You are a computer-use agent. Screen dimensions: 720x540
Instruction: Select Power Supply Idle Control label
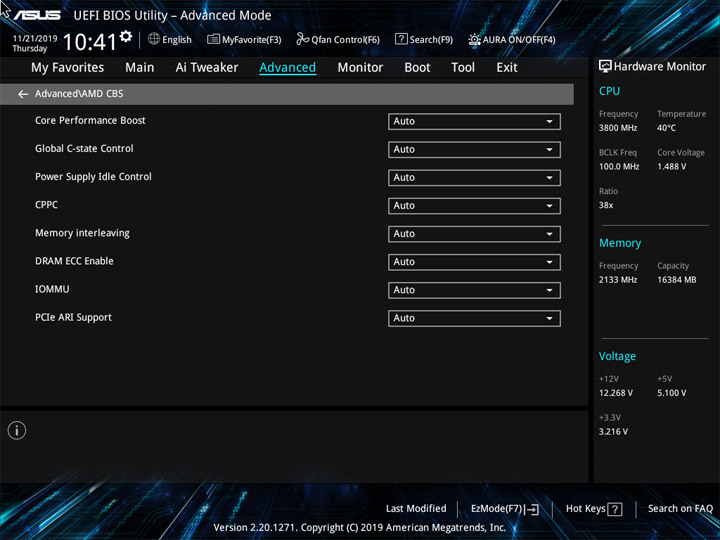(x=93, y=177)
